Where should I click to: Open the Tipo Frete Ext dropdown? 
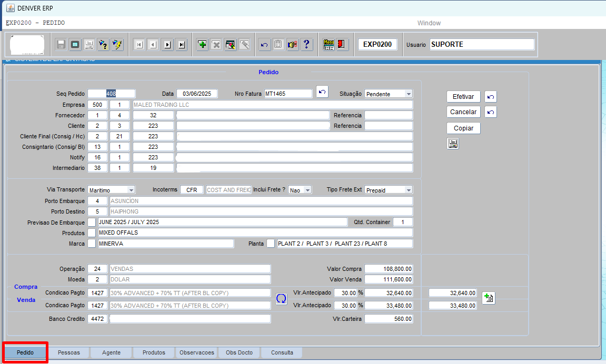pos(408,190)
